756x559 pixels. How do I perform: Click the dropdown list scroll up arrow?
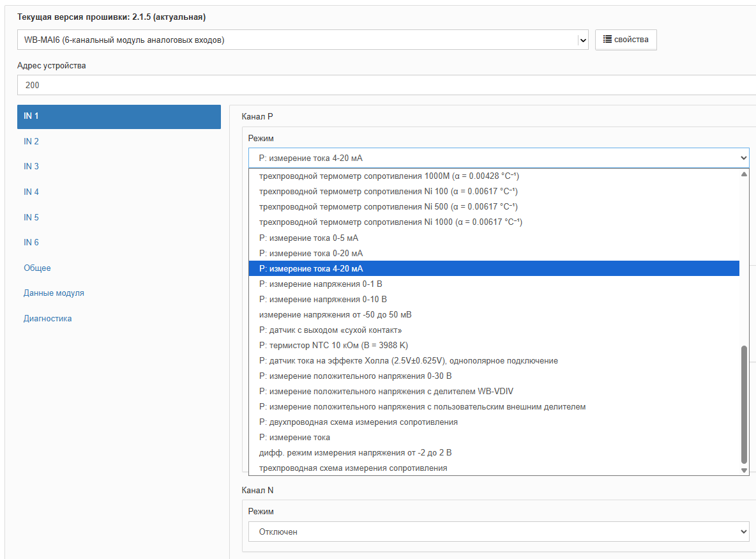pos(743,174)
